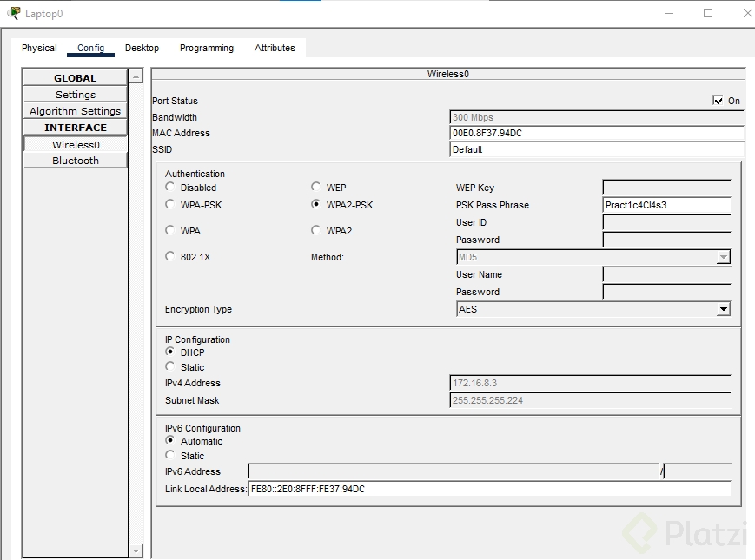This screenshot has width=755, height=560.
Task: Choose Static under IP Configuration
Action: [x=170, y=367]
